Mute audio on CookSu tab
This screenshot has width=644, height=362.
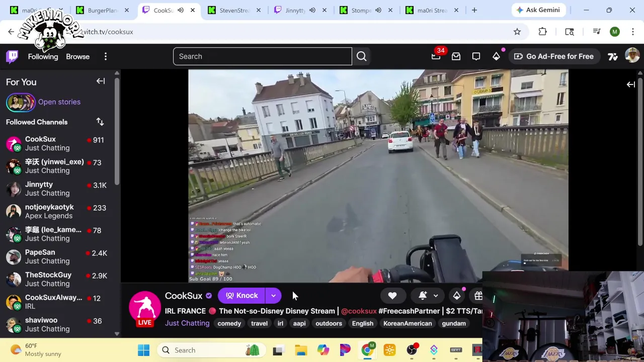[180, 10]
